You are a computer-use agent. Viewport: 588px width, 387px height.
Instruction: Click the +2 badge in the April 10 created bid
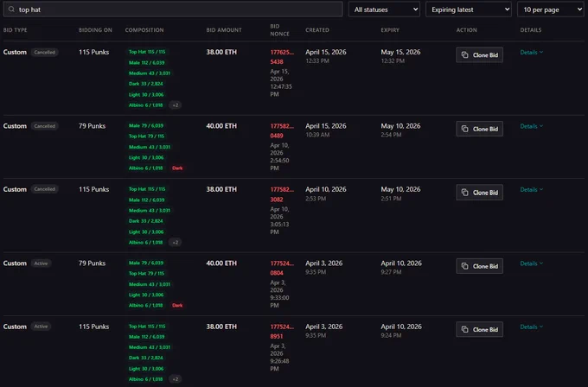click(x=176, y=243)
